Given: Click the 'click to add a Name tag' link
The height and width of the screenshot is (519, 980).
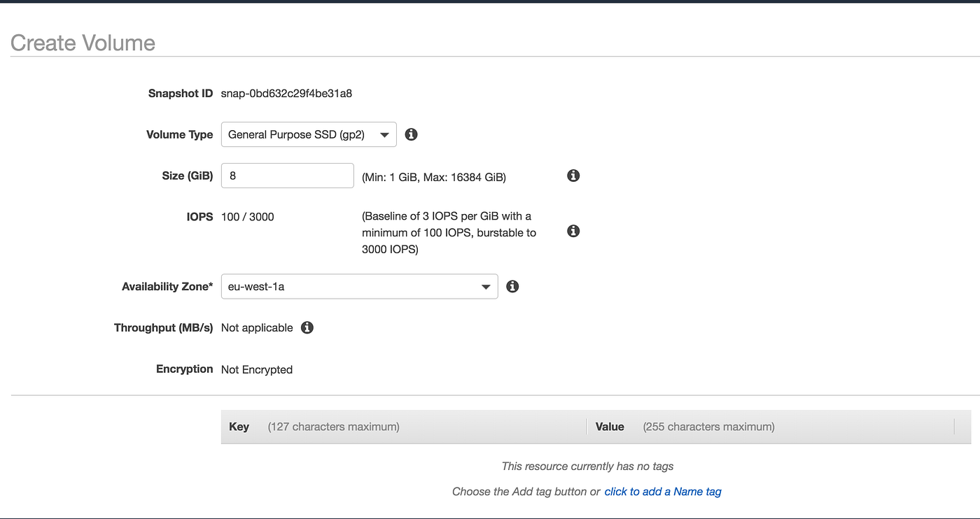Looking at the screenshot, I should pyautogui.click(x=662, y=492).
